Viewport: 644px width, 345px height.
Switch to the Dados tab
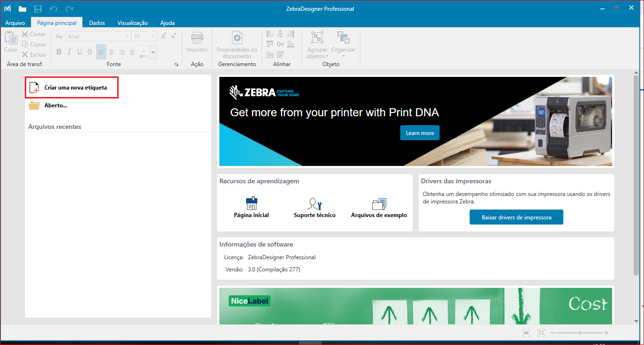97,22
